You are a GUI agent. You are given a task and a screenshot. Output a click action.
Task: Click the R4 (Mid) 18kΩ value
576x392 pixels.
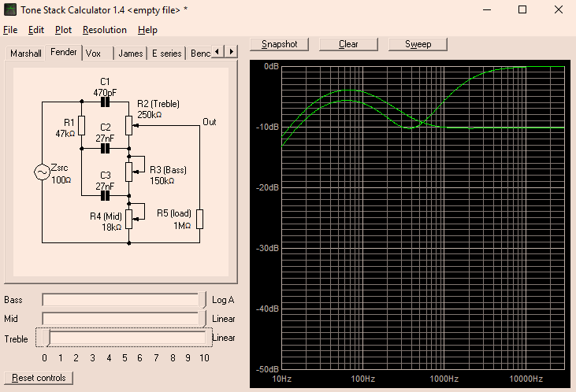pos(112,227)
